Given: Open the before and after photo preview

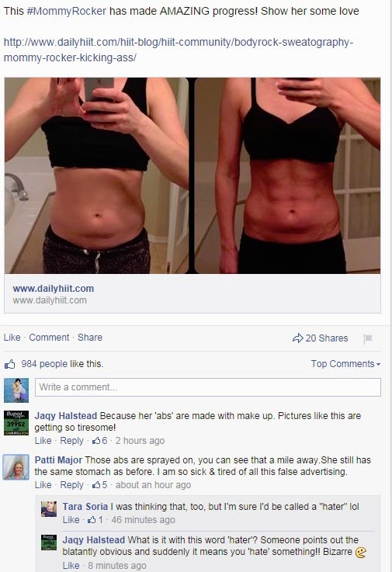Looking at the screenshot, I should click(193, 175).
